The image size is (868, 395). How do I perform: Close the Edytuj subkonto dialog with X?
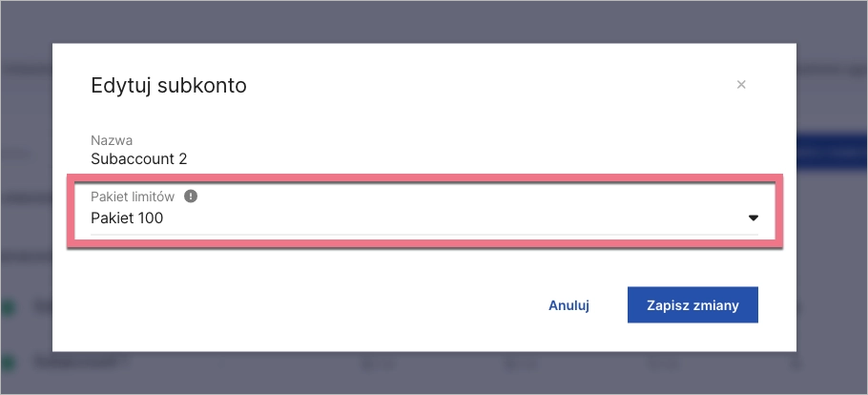741,85
